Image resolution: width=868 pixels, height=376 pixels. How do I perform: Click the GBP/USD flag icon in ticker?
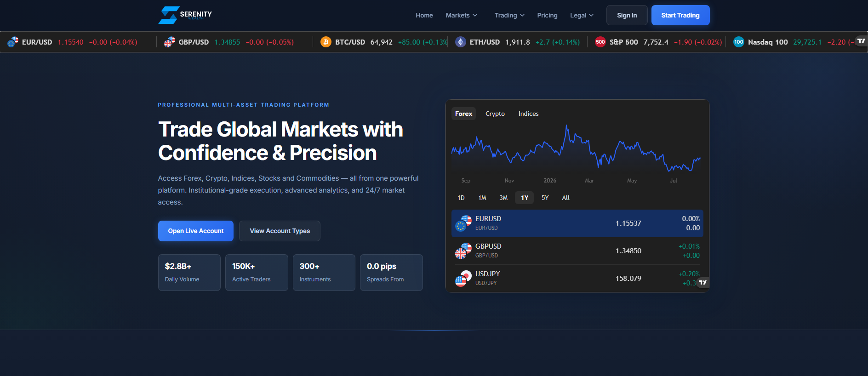pyautogui.click(x=170, y=42)
